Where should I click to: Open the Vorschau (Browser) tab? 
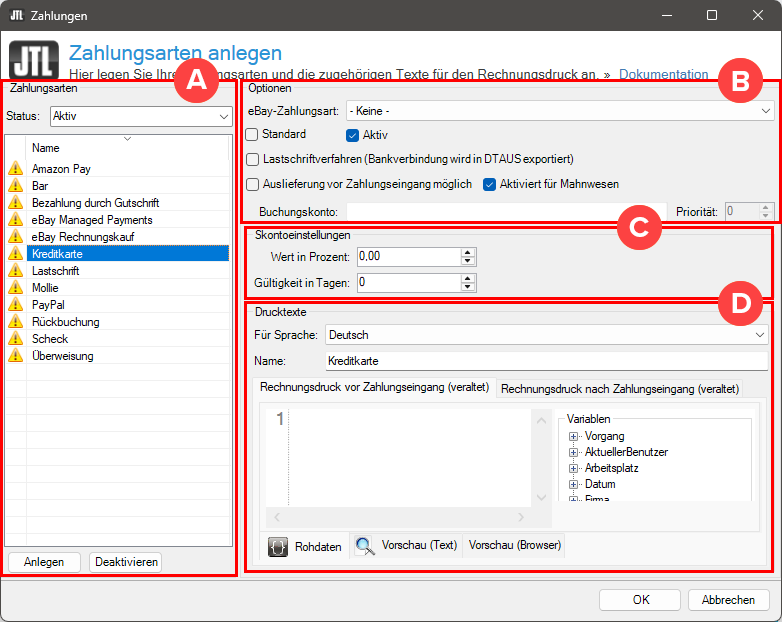pyautogui.click(x=515, y=546)
